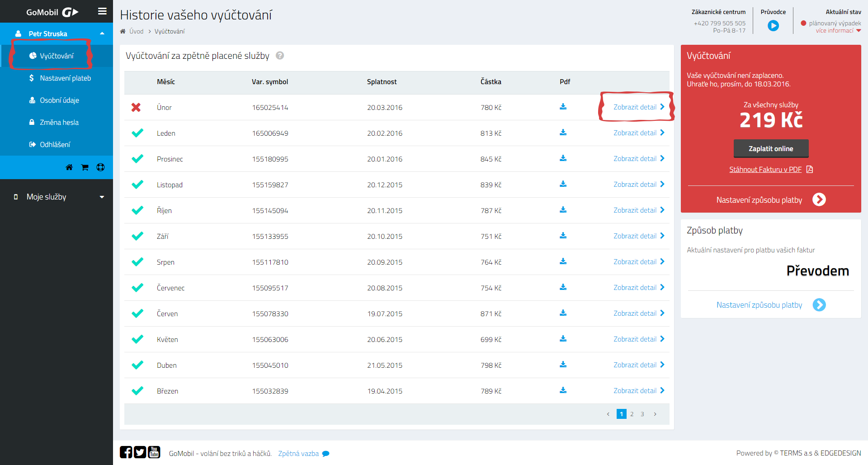Show detail for Srpen billing

[639, 261]
